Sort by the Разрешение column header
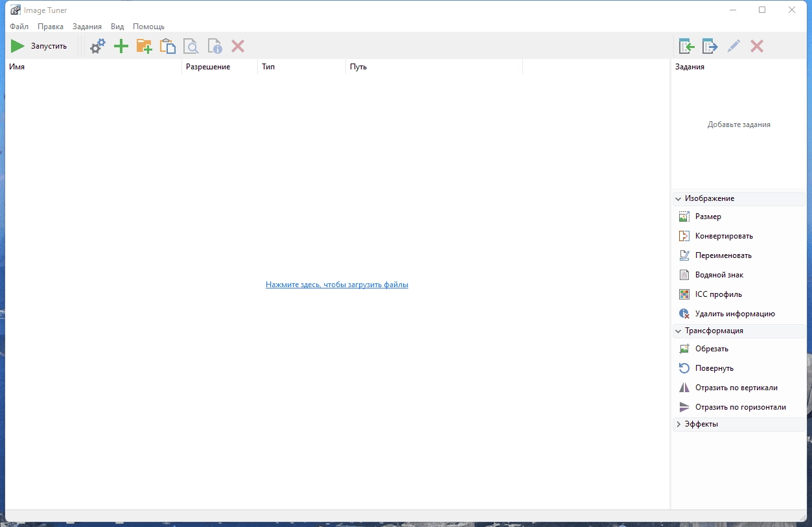812x527 pixels. [220, 67]
